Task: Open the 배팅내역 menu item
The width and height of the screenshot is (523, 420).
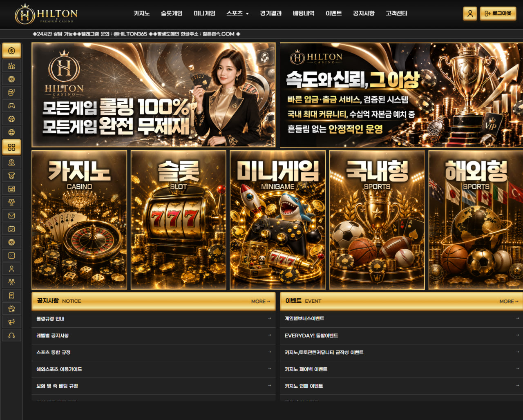Action: click(x=304, y=13)
